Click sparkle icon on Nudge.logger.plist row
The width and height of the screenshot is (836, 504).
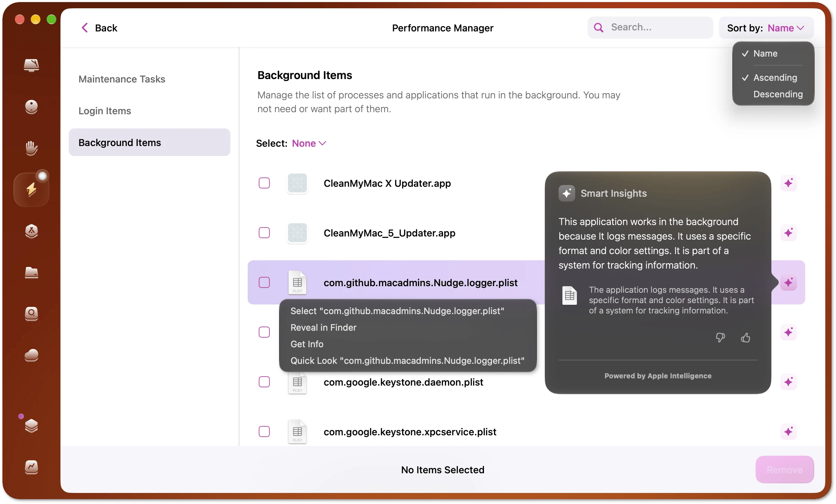tap(789, 283)
